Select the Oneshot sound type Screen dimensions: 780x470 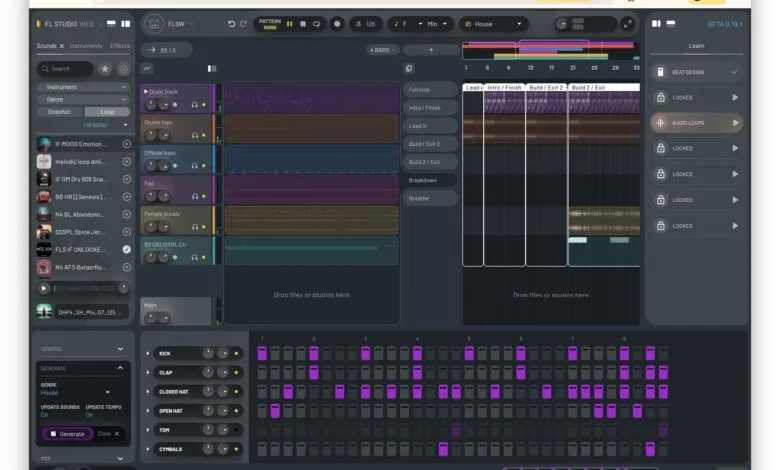(59, 112)
